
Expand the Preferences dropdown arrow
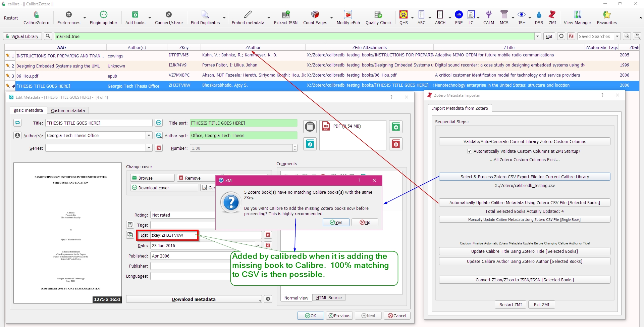pos(85,18)
